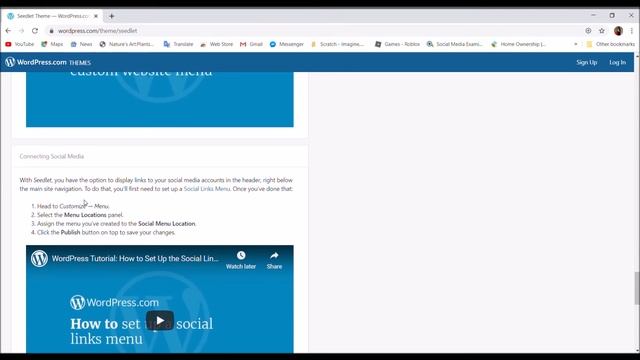The image size is (640, 360).
Task: Open the Gmail bookmark
Action: pos(251,44)
